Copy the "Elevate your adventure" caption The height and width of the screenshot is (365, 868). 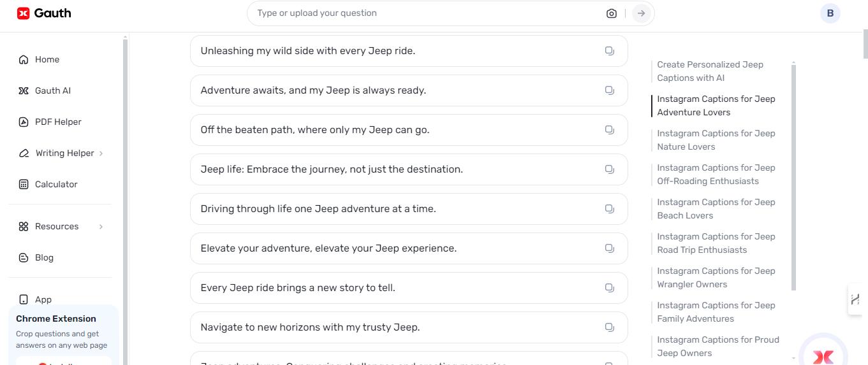point(610,248)
